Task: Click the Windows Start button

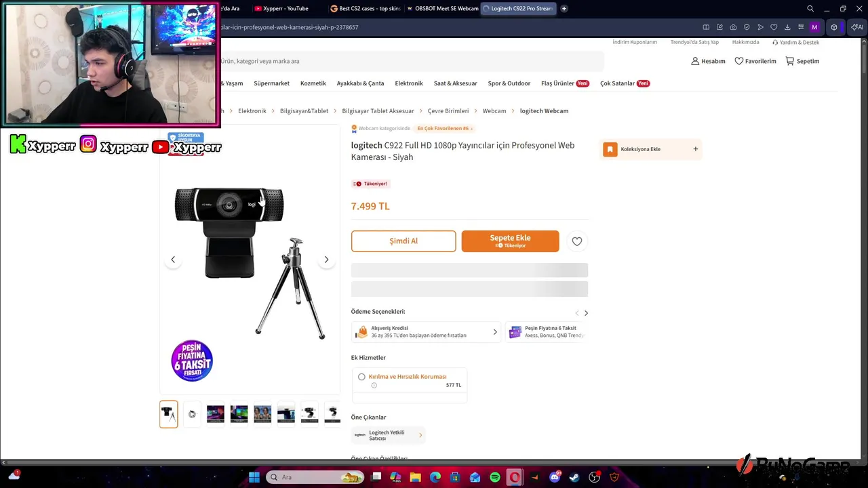Action: point(254,477)
